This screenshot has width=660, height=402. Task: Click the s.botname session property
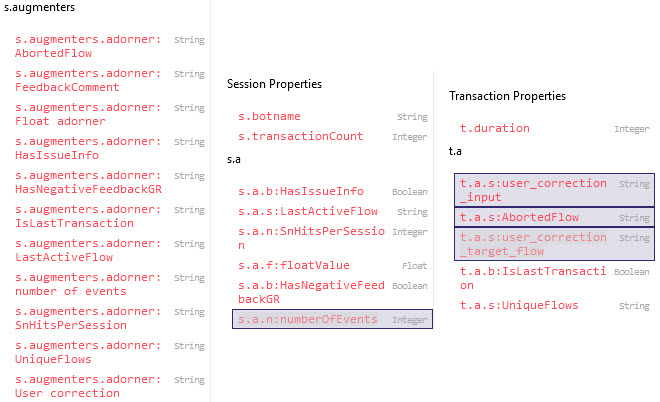tap(270, 117)
